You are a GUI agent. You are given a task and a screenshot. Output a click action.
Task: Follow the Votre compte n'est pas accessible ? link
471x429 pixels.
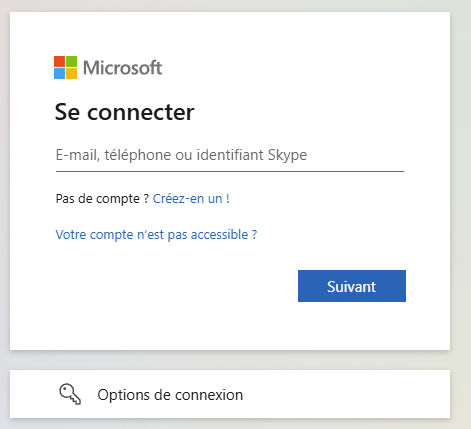[x=156, y=235]
